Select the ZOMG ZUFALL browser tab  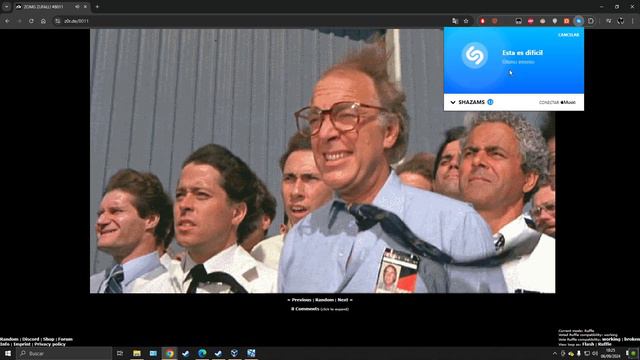(x=51, y=7)
